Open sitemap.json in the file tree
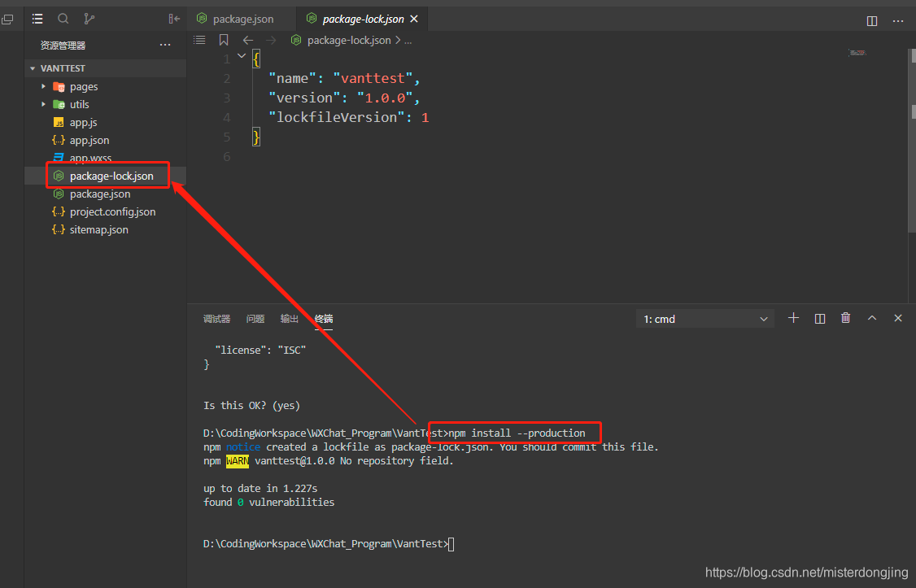 105,229
